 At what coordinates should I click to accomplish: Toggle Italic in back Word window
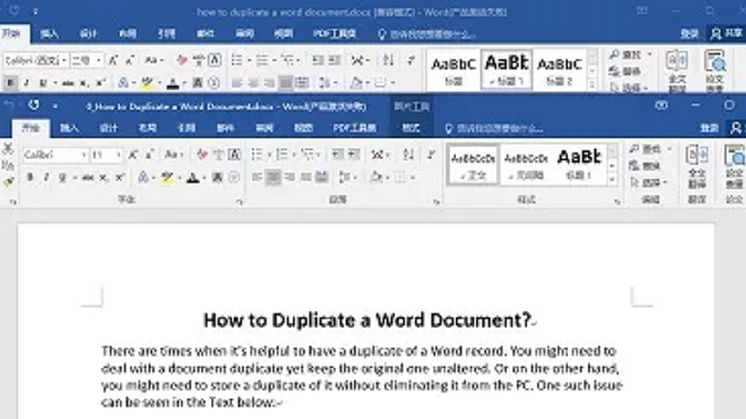point(27,83)
